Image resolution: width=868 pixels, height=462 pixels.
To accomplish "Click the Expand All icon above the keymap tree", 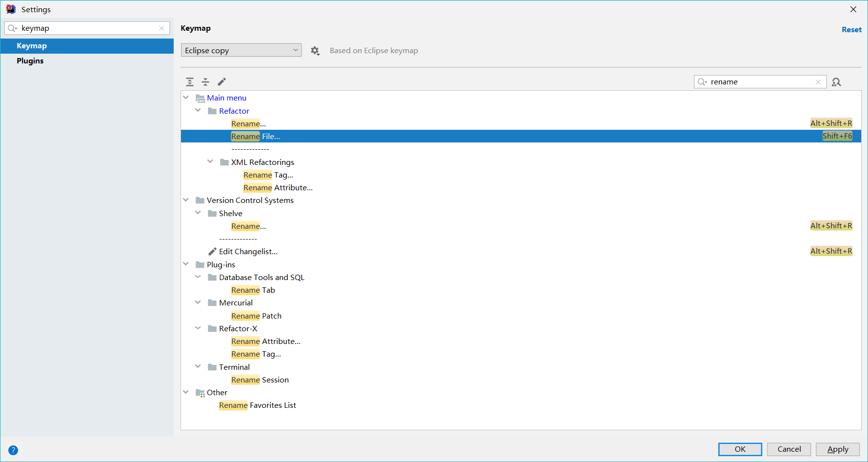I will click(190, 81).
